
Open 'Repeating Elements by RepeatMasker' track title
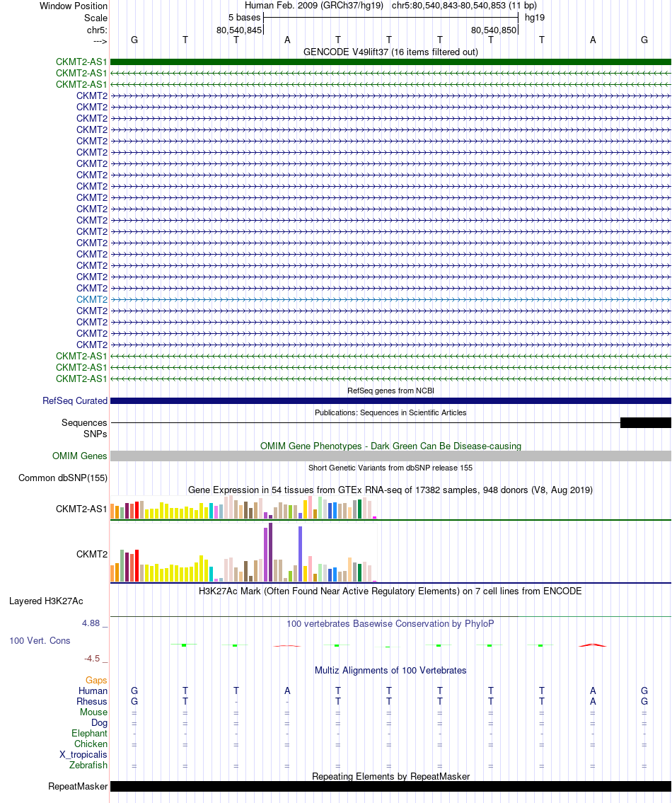click(x=390, y=776)
